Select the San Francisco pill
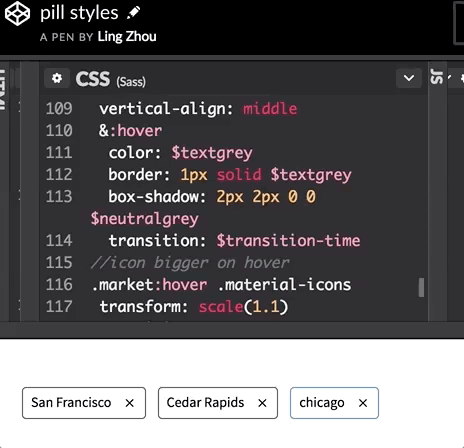464x448 pixels. (84, 403)
